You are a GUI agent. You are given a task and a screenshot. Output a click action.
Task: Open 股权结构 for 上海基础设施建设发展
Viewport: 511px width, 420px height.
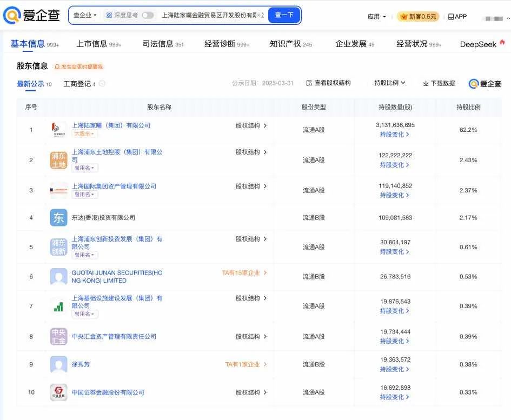pyautogui.click(x=251, y=298)
